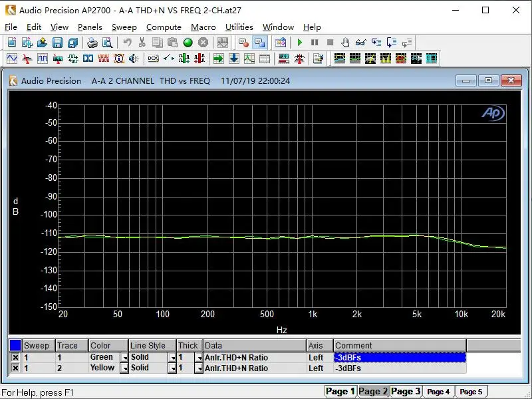Uncheck the Yellow trace 2 checkbox
The image size is (532, 399).
[x=15, y=368]
